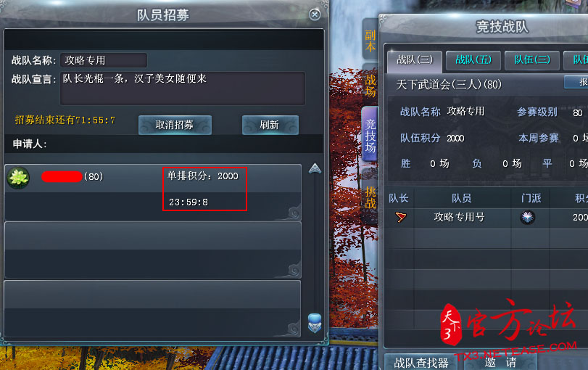Select the 竞技场 side tab
This screenshot has width=588, height=370.
(370, 135)
